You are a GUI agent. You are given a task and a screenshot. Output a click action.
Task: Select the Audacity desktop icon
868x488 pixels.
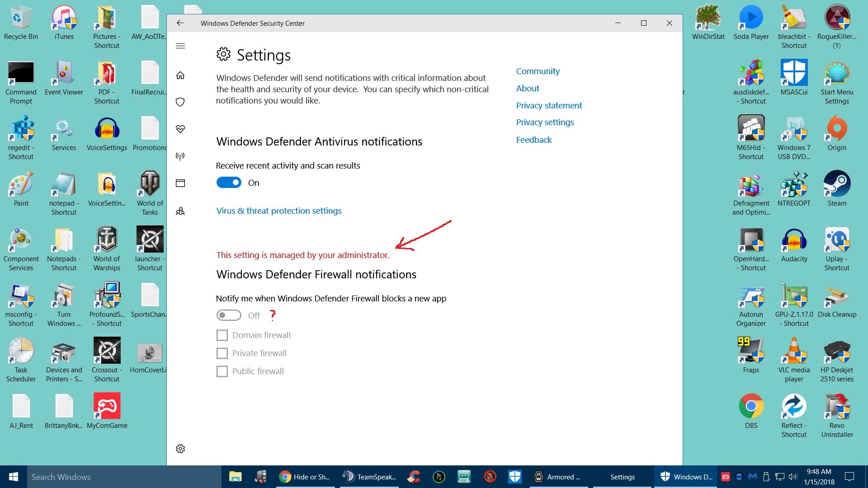pos(794,244)
